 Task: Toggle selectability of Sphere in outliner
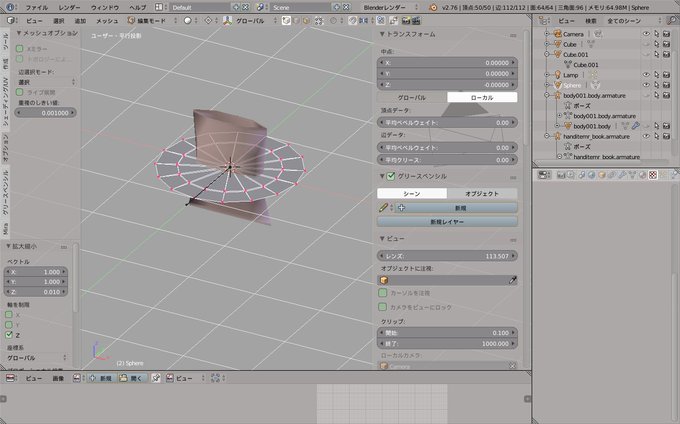click(657, 85)
